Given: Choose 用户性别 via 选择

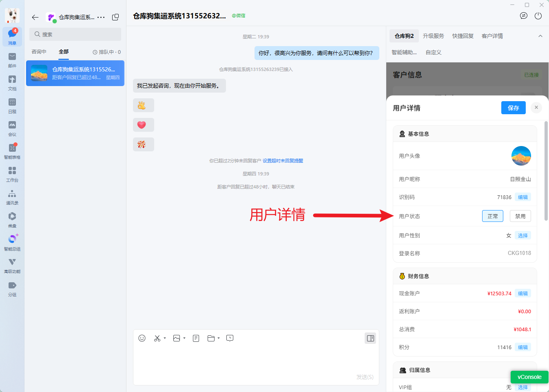Looking at the screenshot, I should click(523, 235).
